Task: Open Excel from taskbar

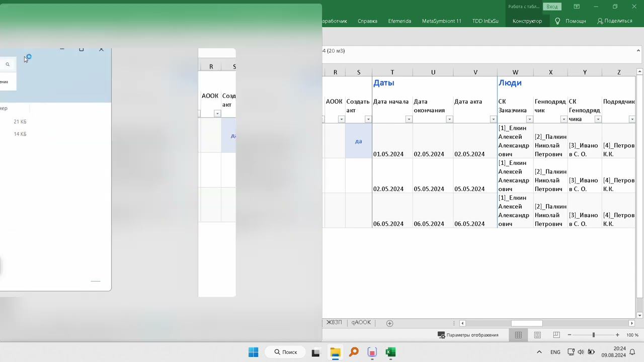Action: click(x=391, y=352)
